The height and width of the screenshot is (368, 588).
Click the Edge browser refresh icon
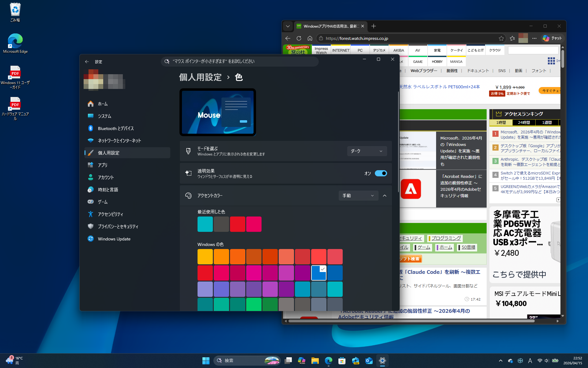coord(299,38)
